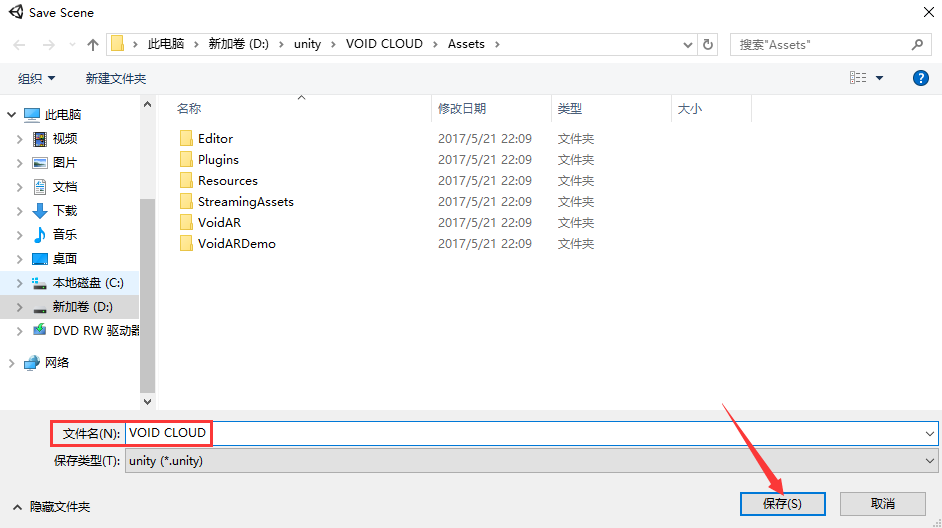This screenshot has height=528, width=942.
Task: Click VOID CLOUD in address breadcrumb
Action: [384, 44]
